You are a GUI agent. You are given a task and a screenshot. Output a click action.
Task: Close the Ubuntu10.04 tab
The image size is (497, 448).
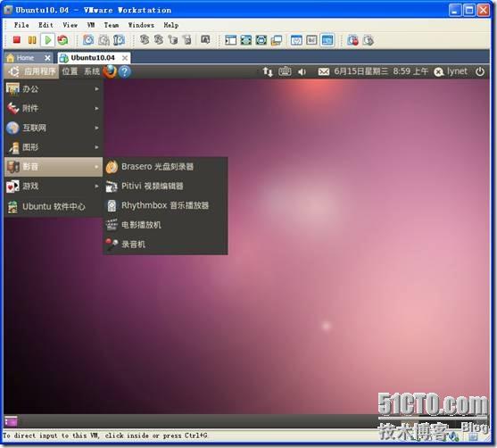125,58
